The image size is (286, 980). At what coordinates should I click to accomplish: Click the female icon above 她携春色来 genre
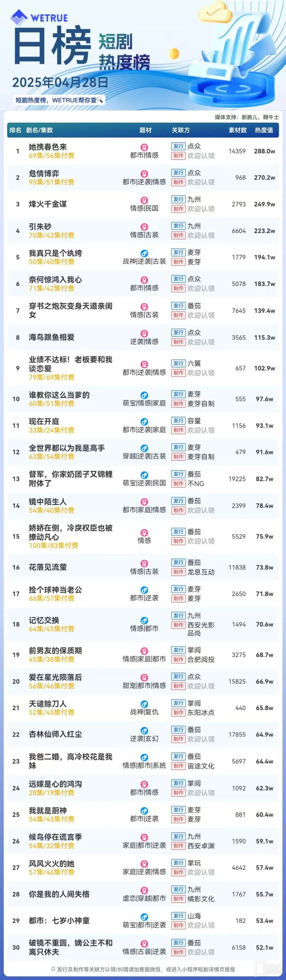click(144, 147)
